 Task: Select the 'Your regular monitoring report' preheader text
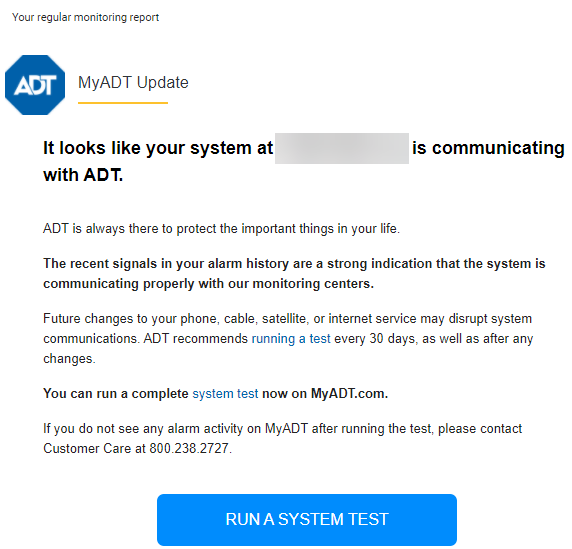(x=85, y=17)
